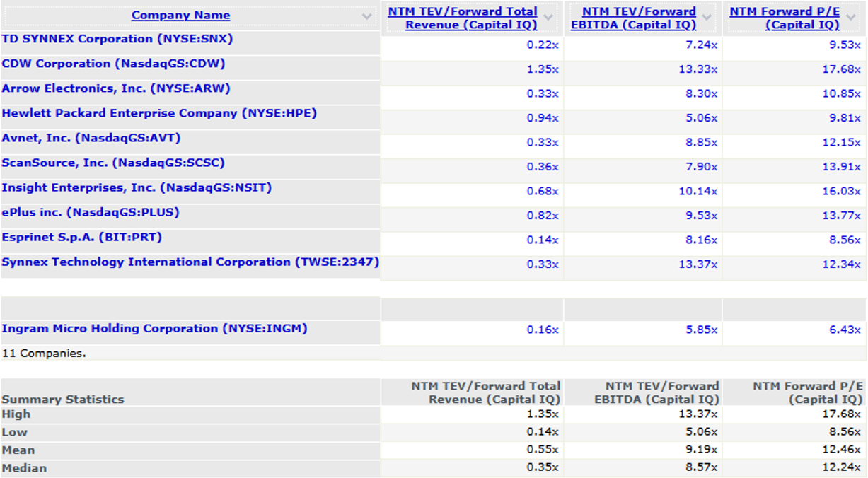Screen dimensions: 868x478
Task: Open Avnet, Inc. (NasdaqGS:AVT) link
Action: [x=91, y=138]
